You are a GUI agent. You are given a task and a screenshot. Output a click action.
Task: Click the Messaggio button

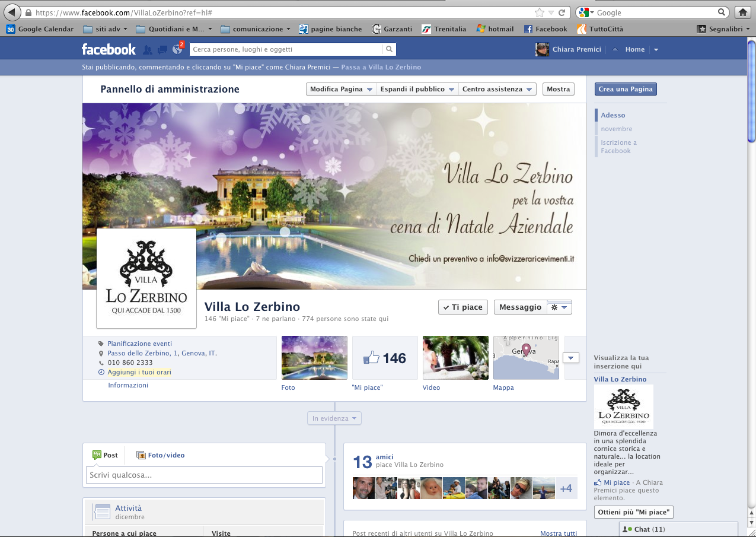tap(520, 307)
